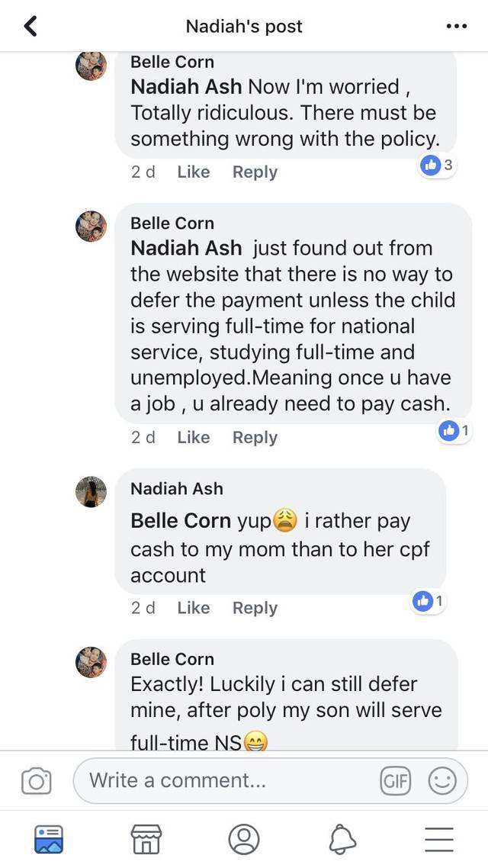Reply to the 'Now I'm worried' comment
Image resolution: width=488 pixels, height=868 pixels.
[x=255, y=172]
